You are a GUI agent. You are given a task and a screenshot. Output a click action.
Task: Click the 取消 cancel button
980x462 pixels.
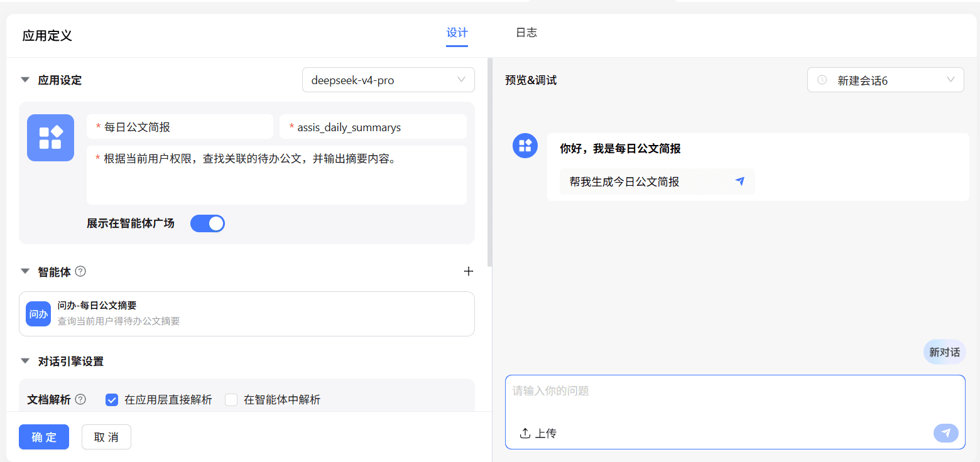click(x=106, y=437)
